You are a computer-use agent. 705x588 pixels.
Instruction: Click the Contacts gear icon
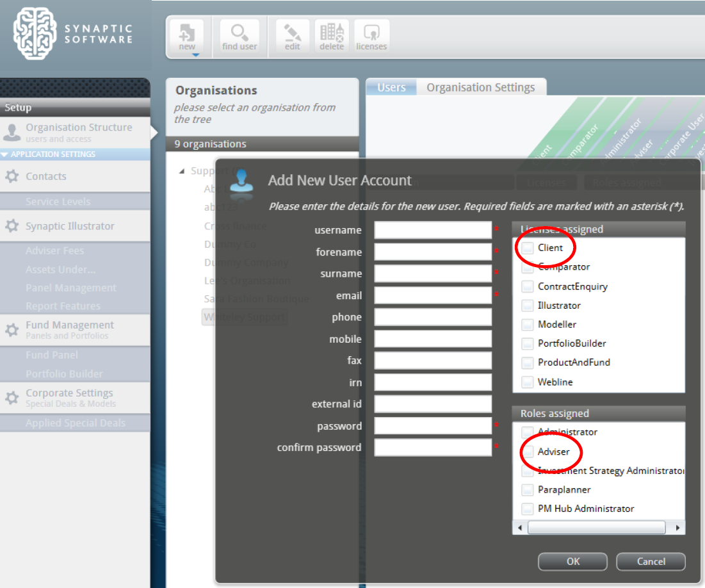tap(12, 176)
